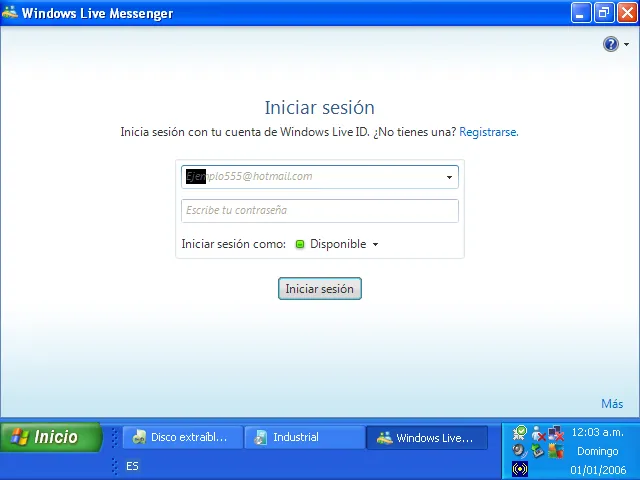Click the Messenger icon in the title bar
This screenshot has width=640, height=480.
(x=10, y=12)
